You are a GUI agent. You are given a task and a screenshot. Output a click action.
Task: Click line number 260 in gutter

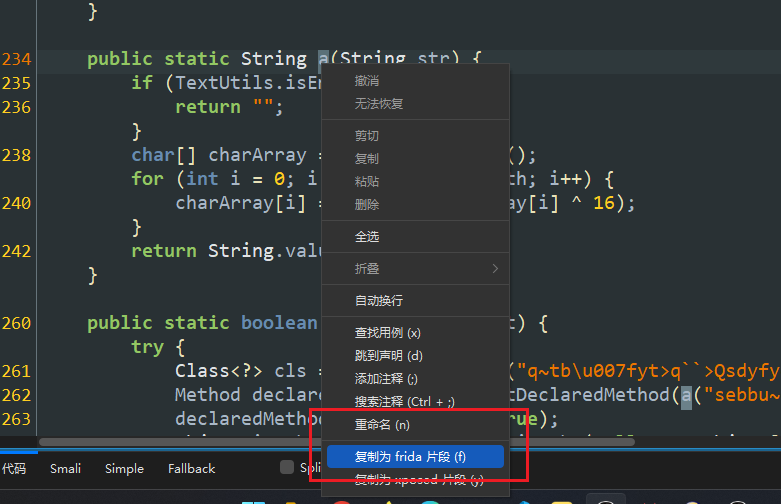pyautogui.click(x=16, y=323)
